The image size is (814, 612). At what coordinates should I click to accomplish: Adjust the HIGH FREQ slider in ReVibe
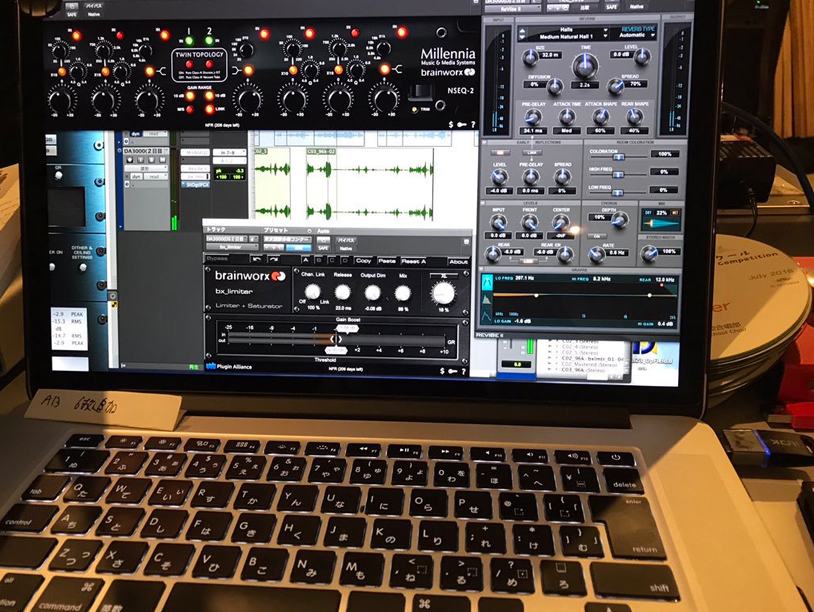coord(618,174)
